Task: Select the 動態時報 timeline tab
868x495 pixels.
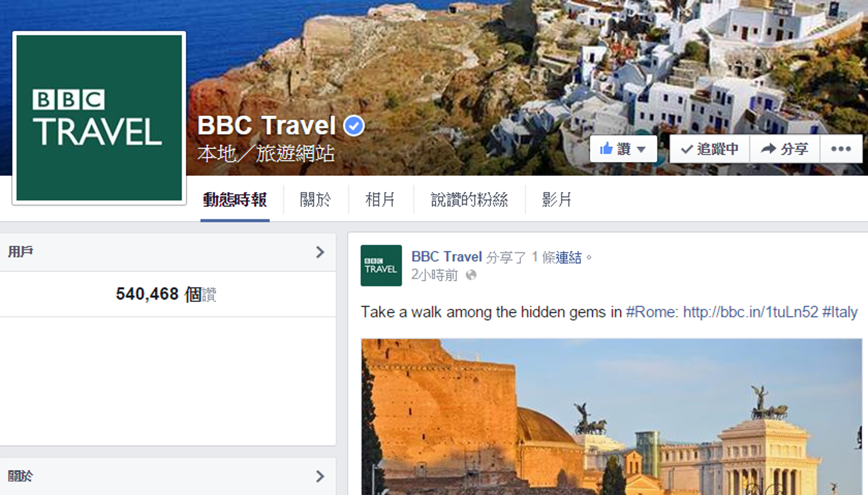Action: [235, 200]
